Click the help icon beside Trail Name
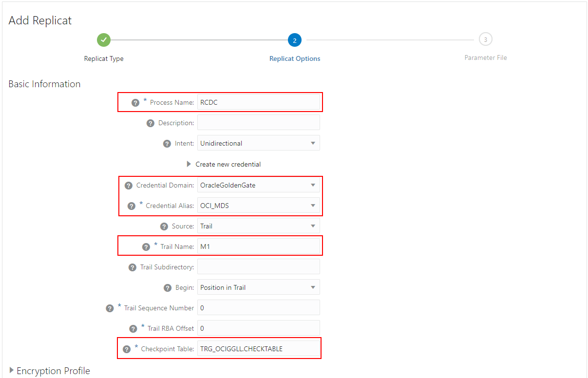The width and height of the screenshot is (588, 378). coord(146,247)
